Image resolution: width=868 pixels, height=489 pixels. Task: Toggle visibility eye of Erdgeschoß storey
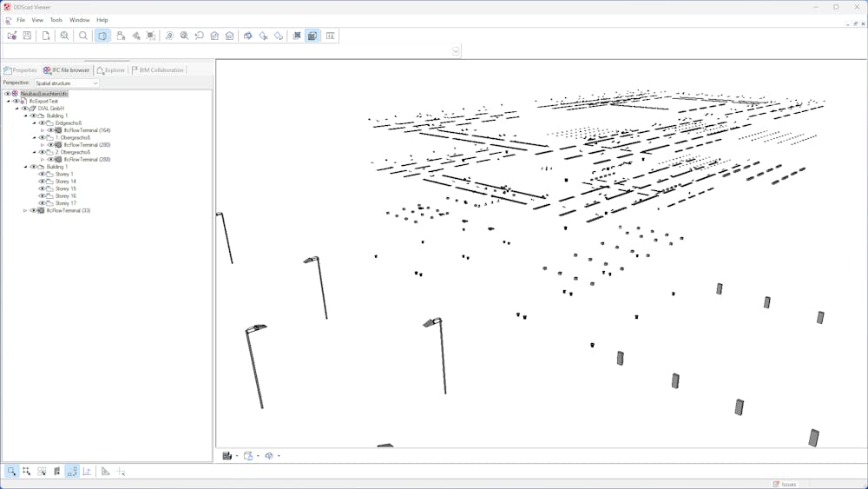click(x=42, y=123)
